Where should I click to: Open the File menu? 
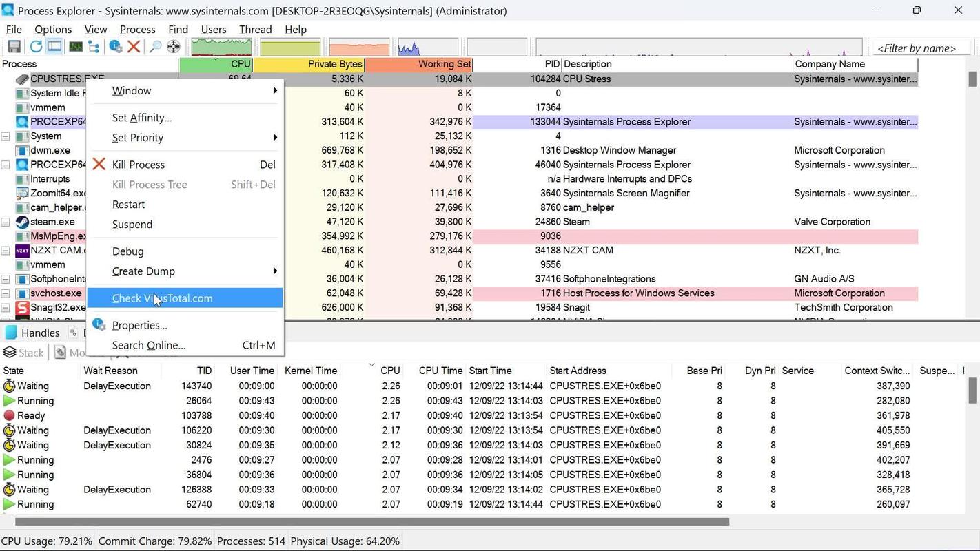14,29
